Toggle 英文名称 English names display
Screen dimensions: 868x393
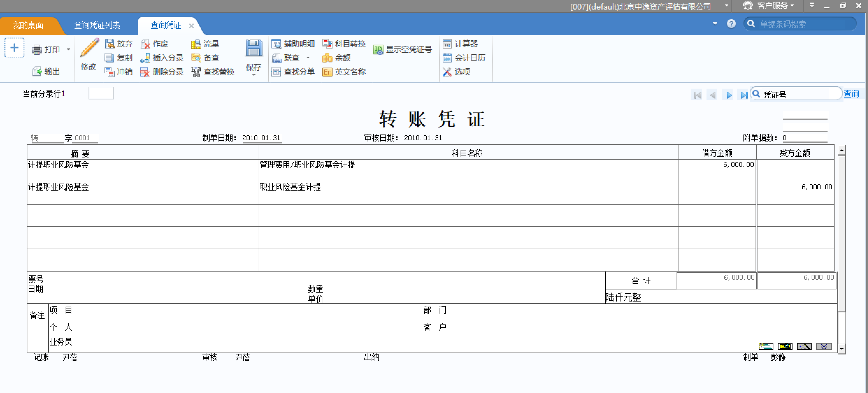point(344,72)
